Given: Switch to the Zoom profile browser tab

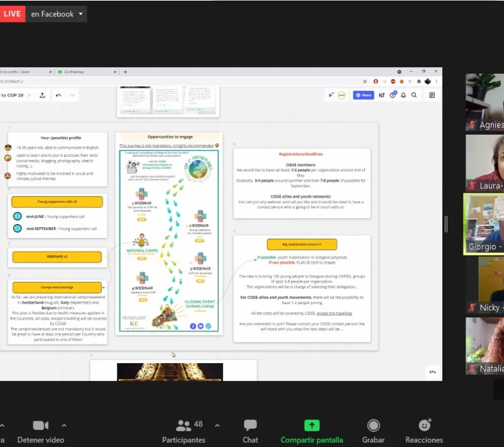Looking at the screenshot, I should (x=26, y=72).
